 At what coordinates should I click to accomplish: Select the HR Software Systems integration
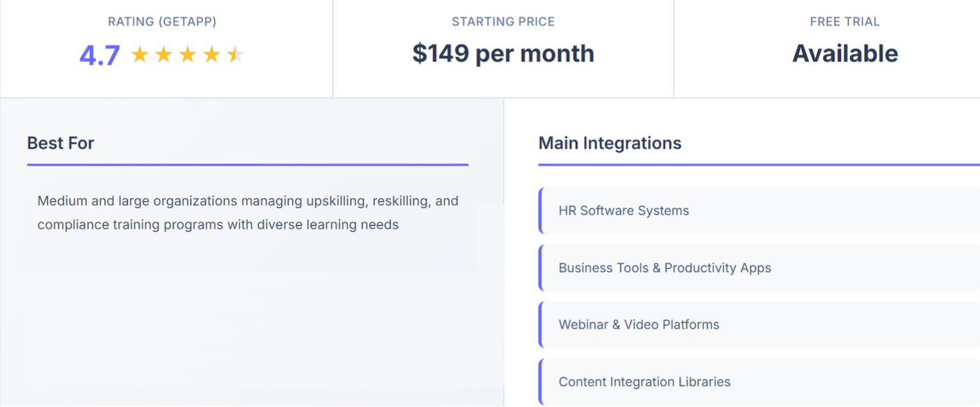(759, 211)
